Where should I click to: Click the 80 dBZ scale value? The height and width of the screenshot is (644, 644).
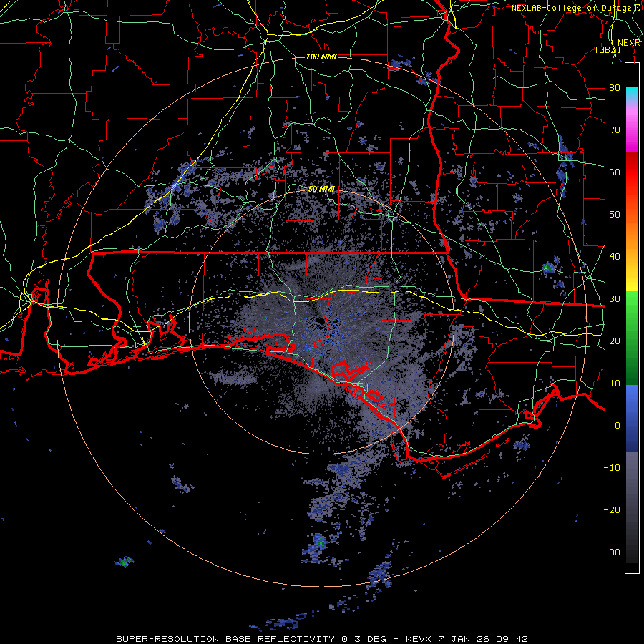click(x=615, y=88)
